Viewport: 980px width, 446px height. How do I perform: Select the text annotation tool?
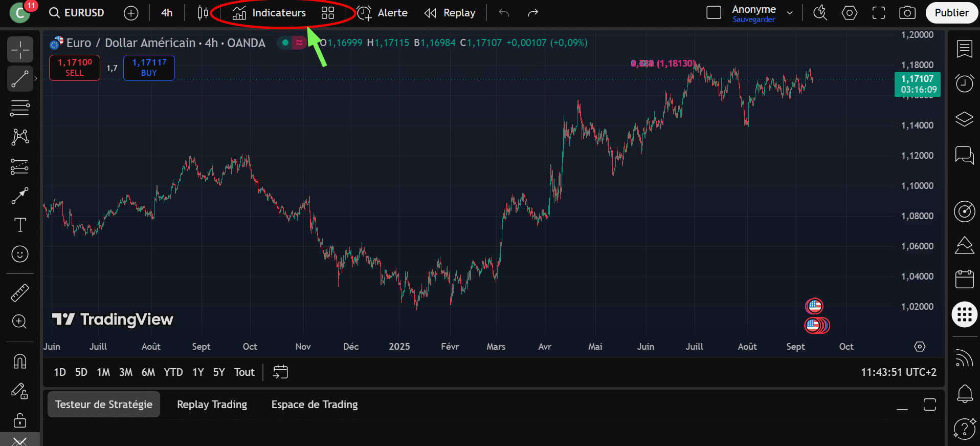point(20,225)
